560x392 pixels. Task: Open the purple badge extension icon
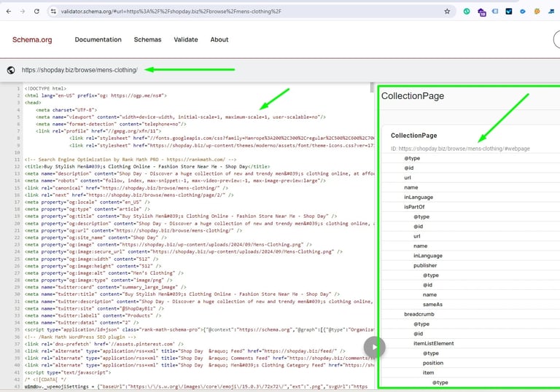point(481,12)
